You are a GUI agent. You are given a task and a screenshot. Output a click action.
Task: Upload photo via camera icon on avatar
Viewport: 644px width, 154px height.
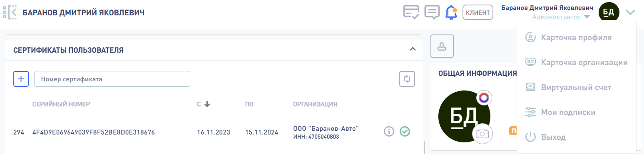482,134
